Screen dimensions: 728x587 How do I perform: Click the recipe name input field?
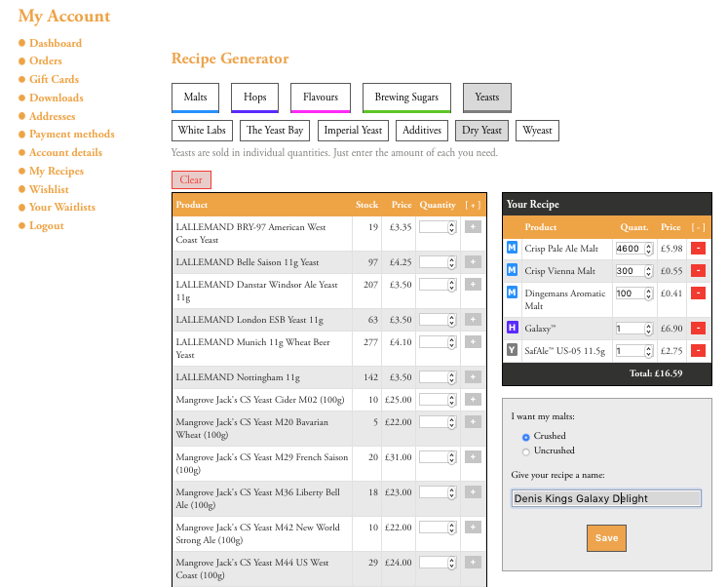[x=606, y=498]
